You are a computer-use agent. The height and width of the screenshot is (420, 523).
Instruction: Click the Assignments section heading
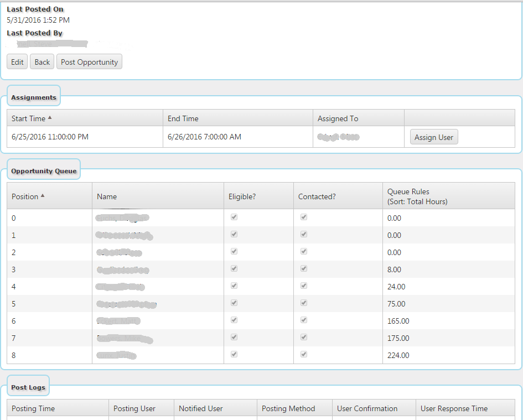[x=34, y=97]
